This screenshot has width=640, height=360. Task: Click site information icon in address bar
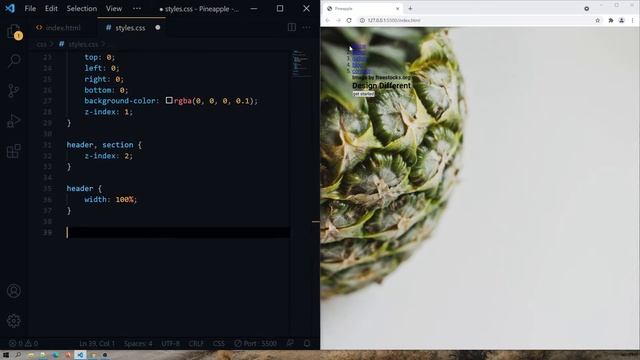click(x=362, y=20)
